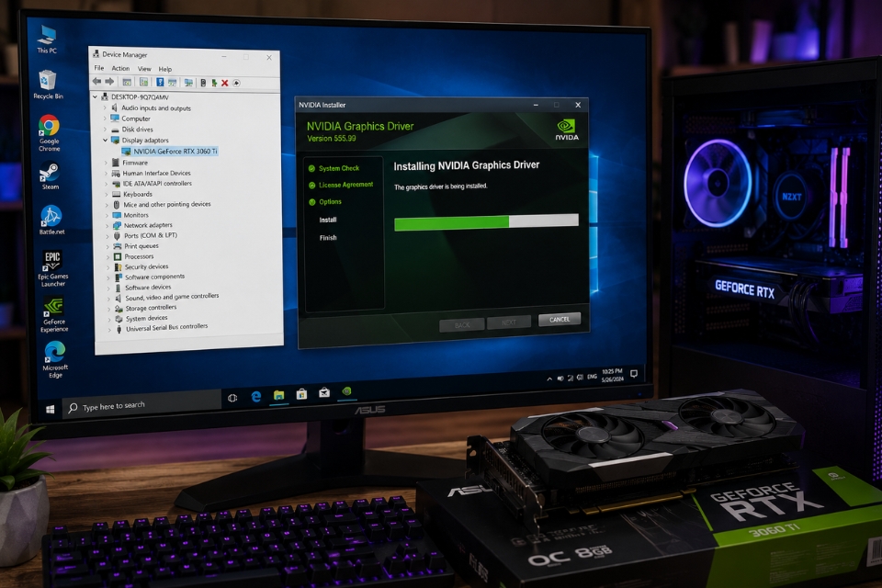Expand the Network adapters category
This screenshot has height=588, width=882.
107,225
